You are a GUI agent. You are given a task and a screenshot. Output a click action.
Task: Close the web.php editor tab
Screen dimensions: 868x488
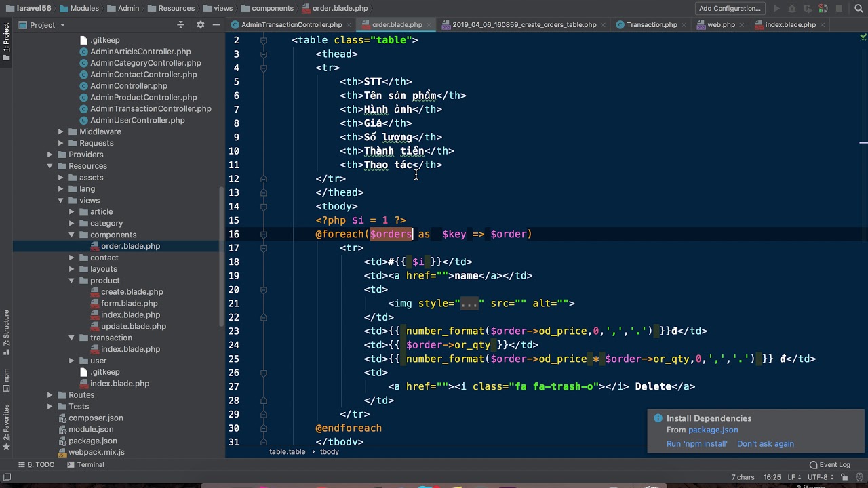point(743,25)
